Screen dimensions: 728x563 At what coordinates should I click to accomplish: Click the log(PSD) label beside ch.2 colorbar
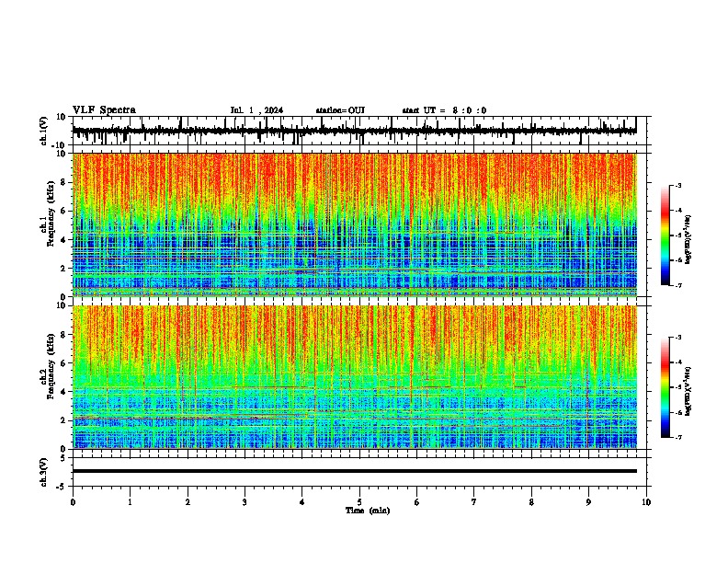click(688, 392)
